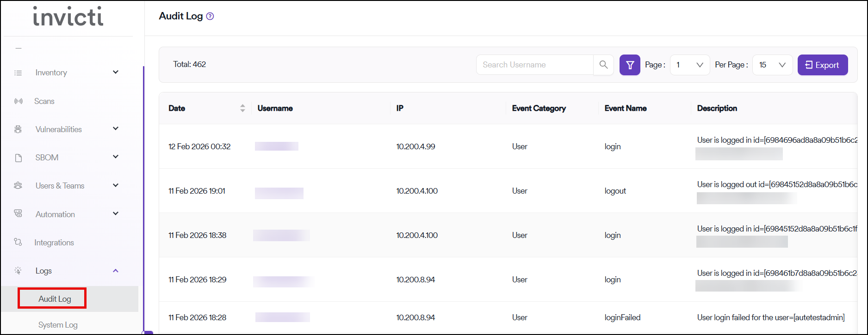Click the Audit Log help question icon
This screenshot has height=335, width=868.
[x=210, y=16]
